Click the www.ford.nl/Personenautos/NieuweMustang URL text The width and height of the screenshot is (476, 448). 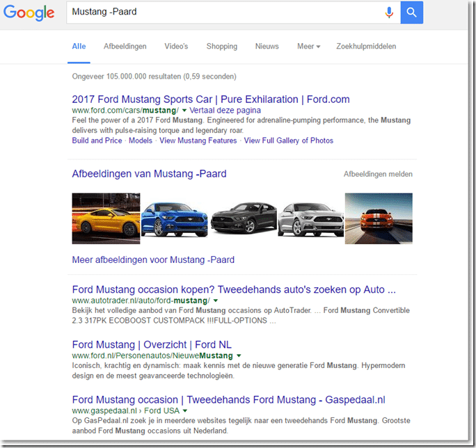pyautogui.click(x=152, y=355)
